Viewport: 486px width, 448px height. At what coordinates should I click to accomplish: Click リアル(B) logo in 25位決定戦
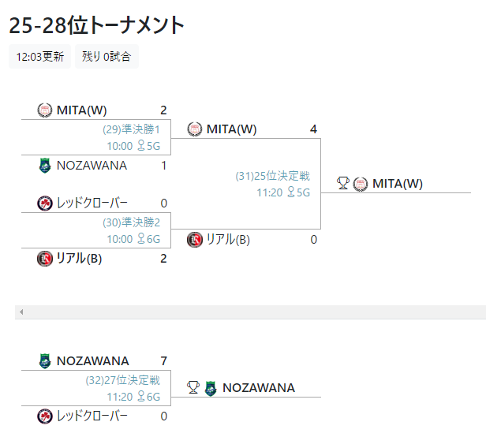(x=195, y=240)
